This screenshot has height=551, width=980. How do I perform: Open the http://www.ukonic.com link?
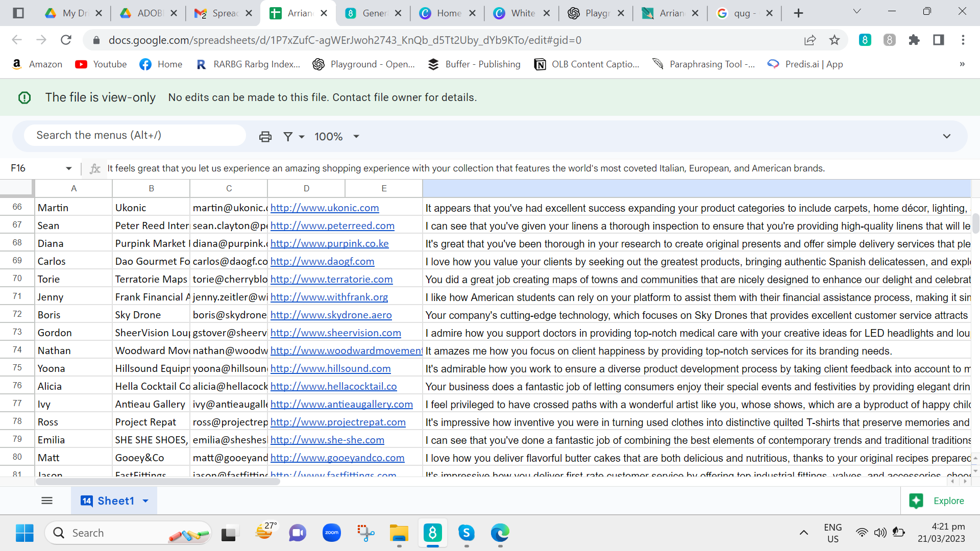[x=325, y=208]
